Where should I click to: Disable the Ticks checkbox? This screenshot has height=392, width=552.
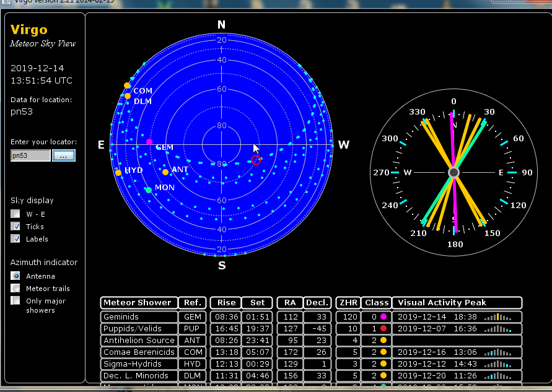[x=15, y=226]
